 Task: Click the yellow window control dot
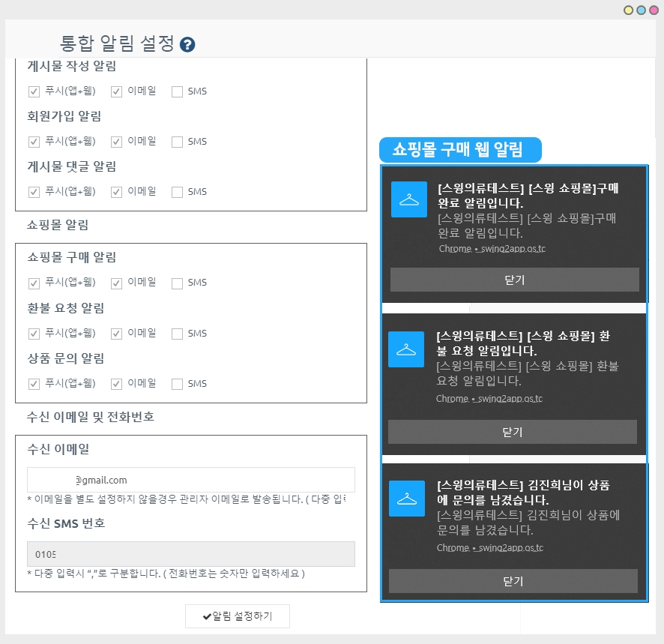[x=629, y=10]
